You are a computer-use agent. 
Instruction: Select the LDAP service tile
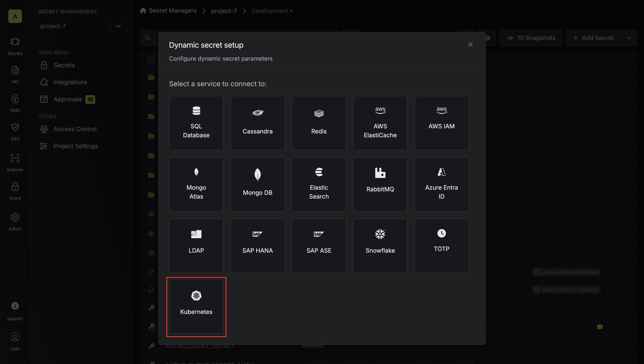click(x=196, y=245)
